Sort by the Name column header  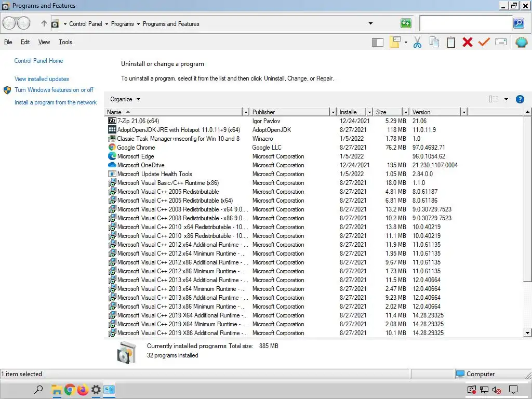click(x=174, y=112)
